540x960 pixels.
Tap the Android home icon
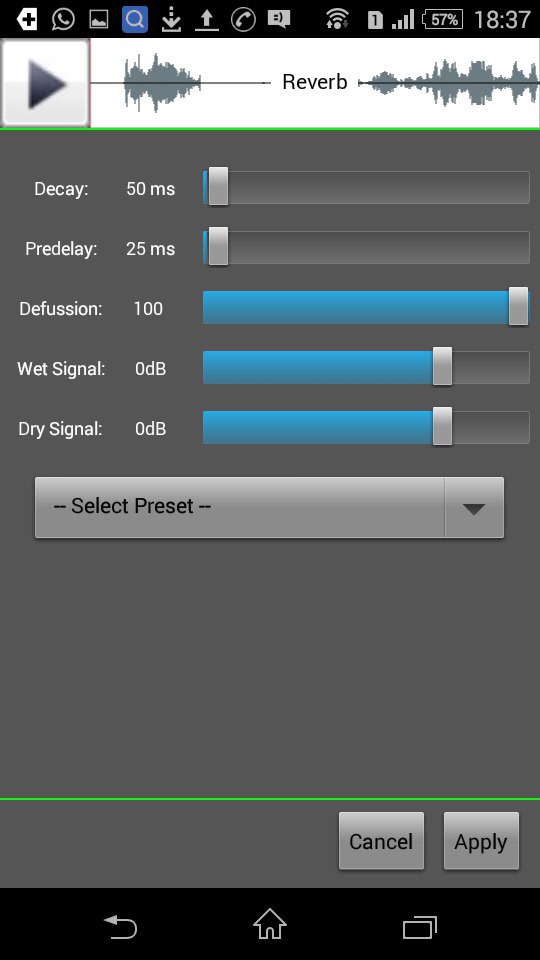270,924
